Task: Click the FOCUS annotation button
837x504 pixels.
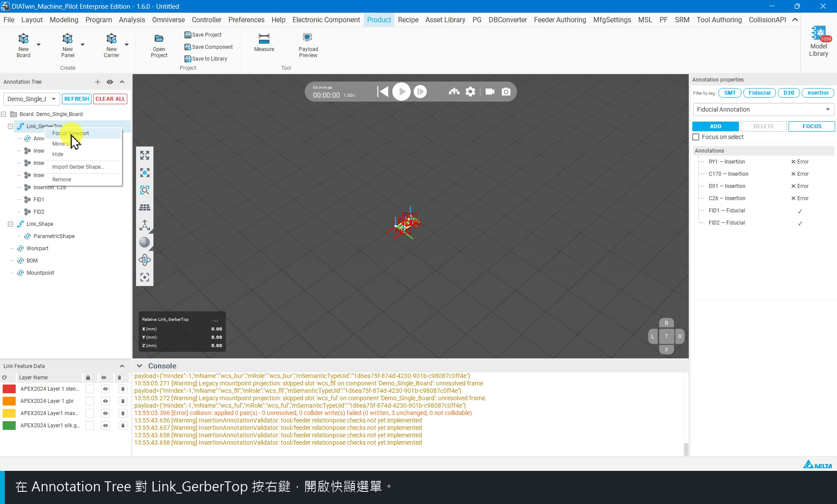Action: coord(812,126)
